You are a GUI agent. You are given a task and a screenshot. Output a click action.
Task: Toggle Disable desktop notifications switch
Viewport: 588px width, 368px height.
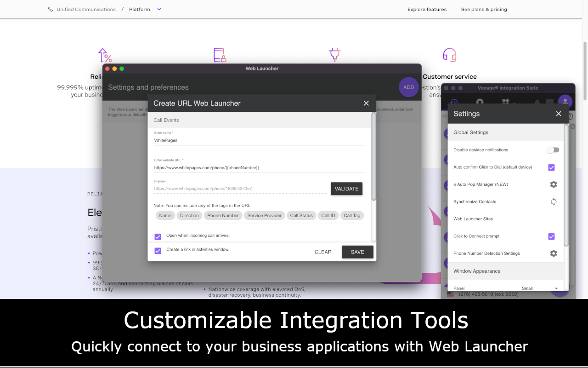pyautogui.click(x=553, y=150)
